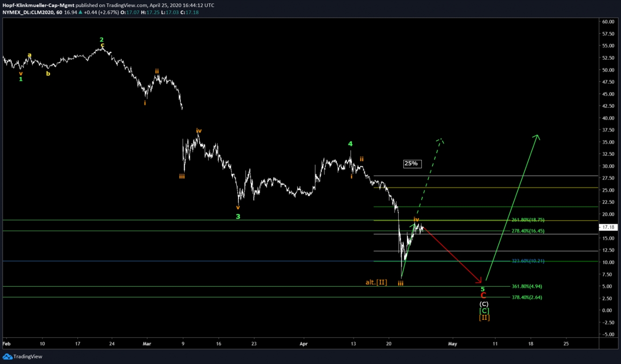
Task: Click the green wave 1 label
Action: [x=21, y=79]
